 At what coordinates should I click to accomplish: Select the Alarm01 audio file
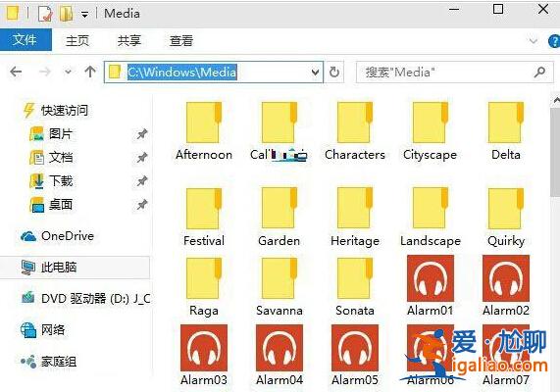430,285
